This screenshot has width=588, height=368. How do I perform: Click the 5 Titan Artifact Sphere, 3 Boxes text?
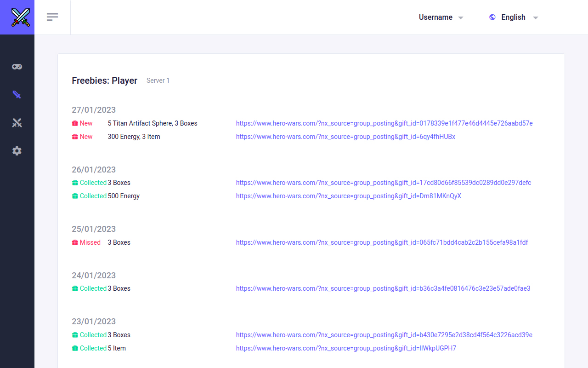[153, 123]
